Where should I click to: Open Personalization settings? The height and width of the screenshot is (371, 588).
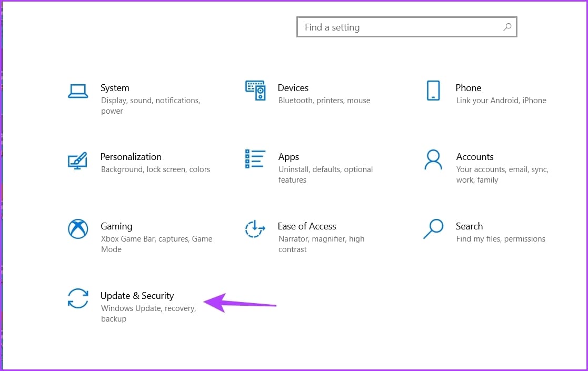(x=131, y=156)
